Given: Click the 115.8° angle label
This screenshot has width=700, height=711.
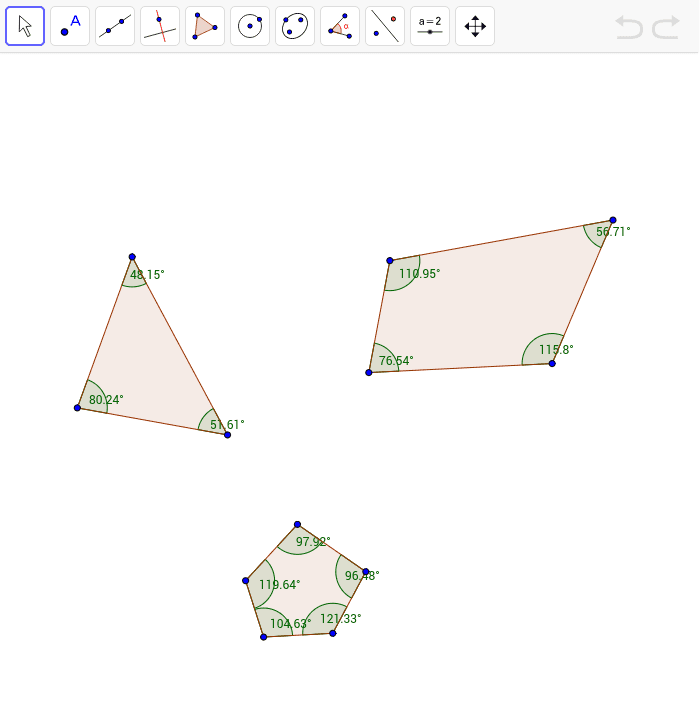Looking at the screenshot, I should 556,350.
